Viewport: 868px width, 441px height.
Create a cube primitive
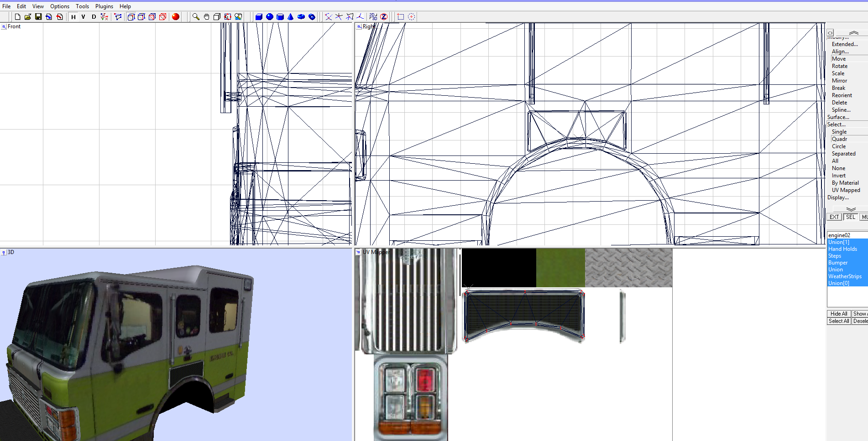tap(258, 16)
